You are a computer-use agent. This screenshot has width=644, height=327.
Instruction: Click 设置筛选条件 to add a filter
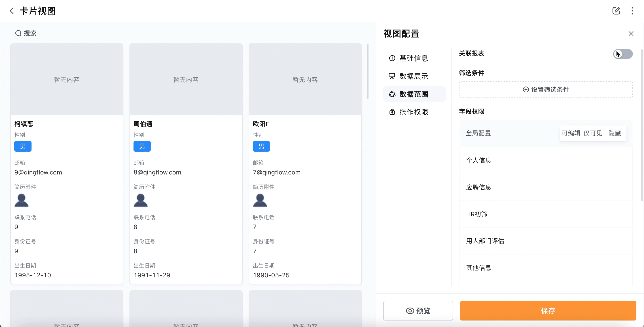pyautogui.click(x=546, y=89)
